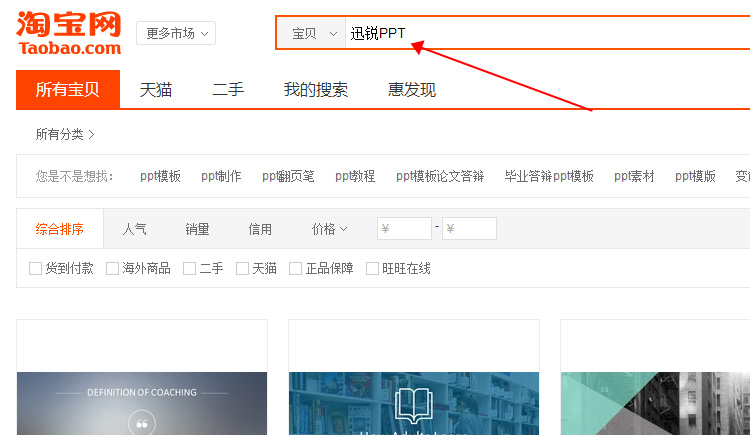Viewport: 750px width, 435px height.
Task: Enable the 旺旺在线 checkbox
Action: click(372, 268)
